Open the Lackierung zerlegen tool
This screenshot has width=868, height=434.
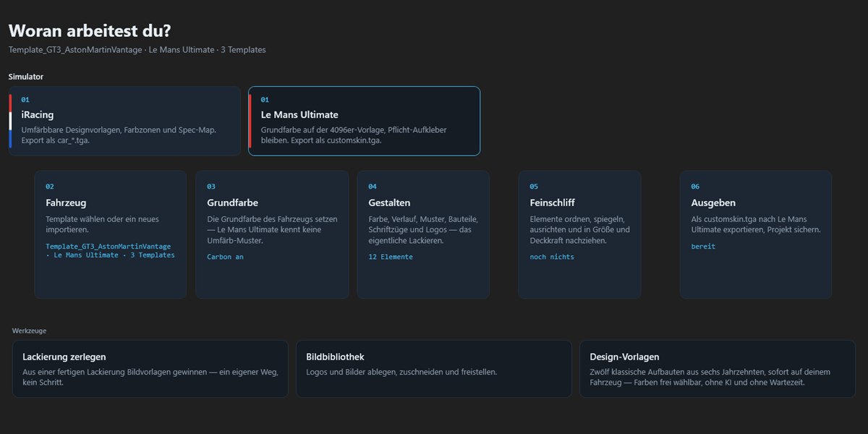tap(150, 369)
